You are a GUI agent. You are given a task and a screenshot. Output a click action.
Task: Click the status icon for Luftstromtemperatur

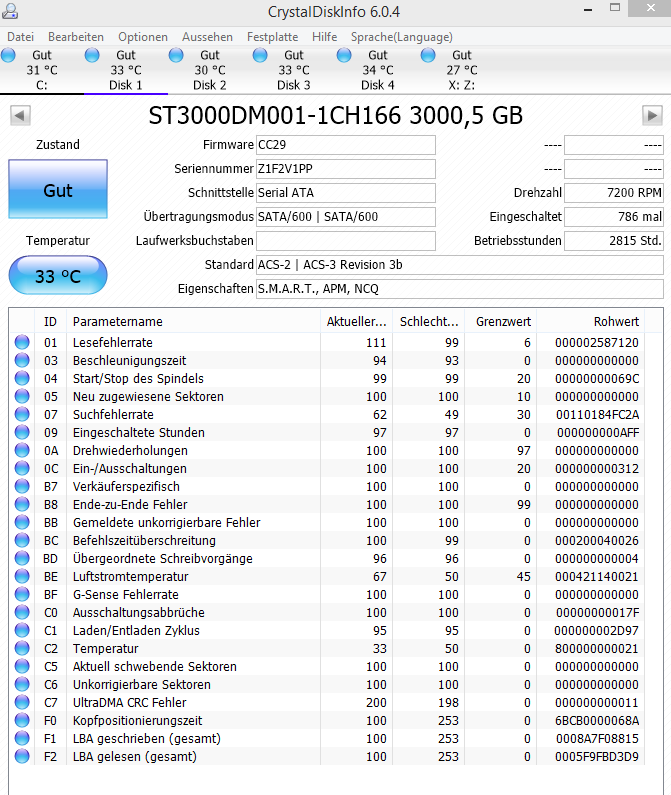22,576
